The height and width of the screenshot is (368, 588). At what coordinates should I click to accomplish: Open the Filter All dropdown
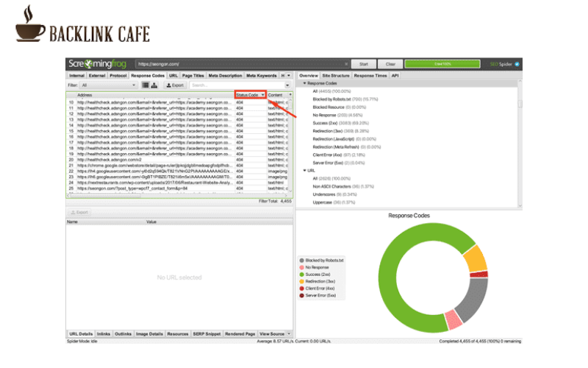pyautogui.click(x=108, y=85)
